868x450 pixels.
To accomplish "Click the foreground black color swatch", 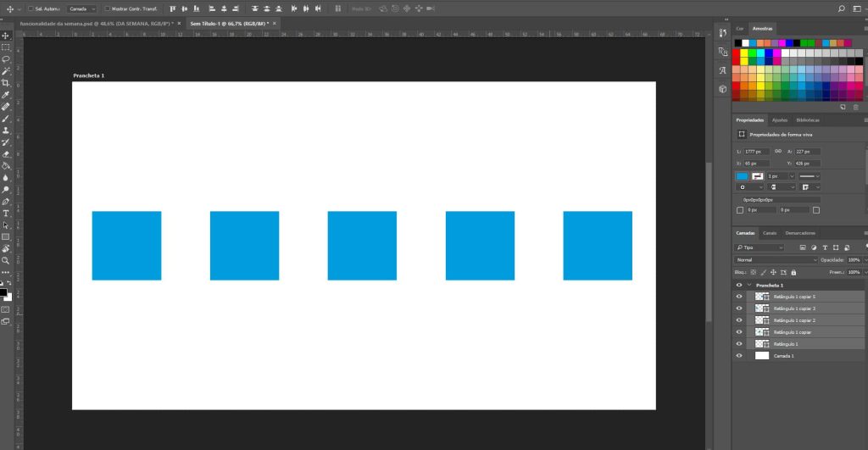I will point(3,292).
